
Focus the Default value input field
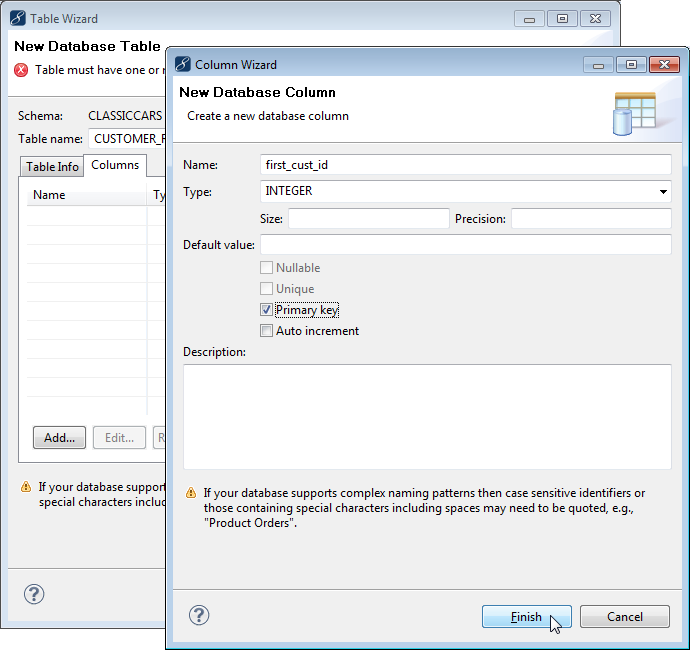point(465,245)
